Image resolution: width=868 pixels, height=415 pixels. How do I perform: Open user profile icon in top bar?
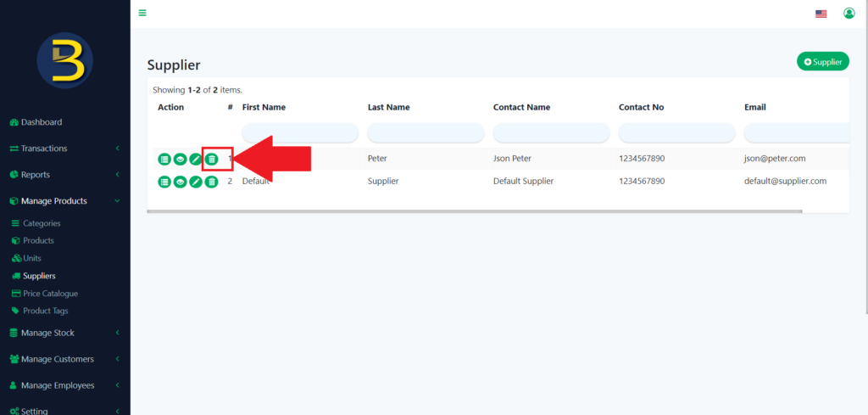point(849,13)
